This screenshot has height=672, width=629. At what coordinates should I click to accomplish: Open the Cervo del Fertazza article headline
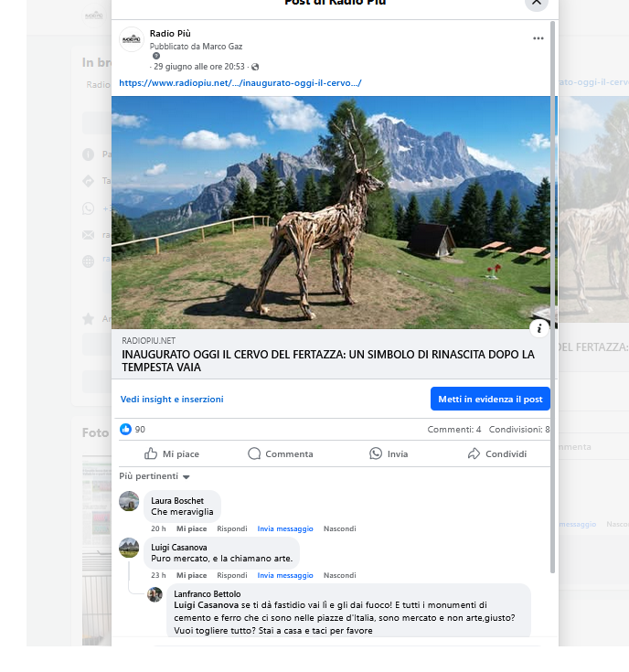(328, 361)
